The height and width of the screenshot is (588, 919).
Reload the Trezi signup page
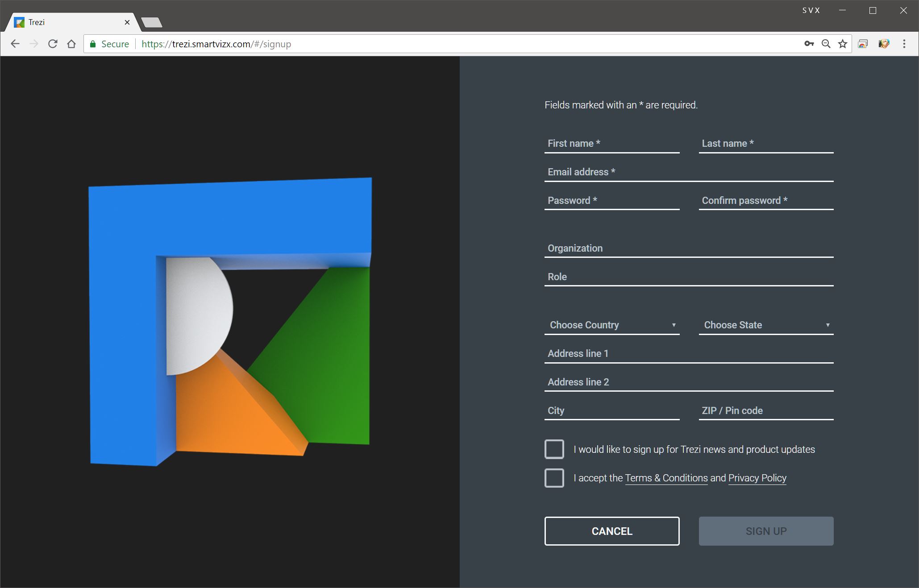(53, 44)
